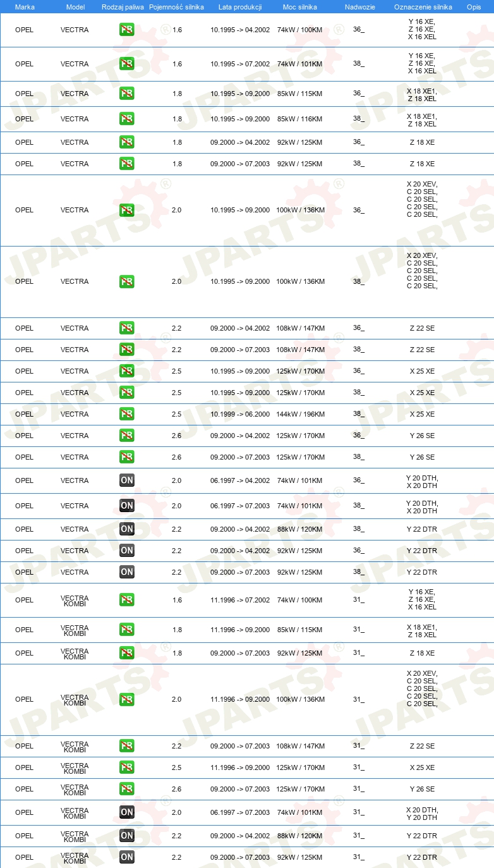Click the PB icon for Vectra 1.8 125KM body 36_

pos(127,142)
